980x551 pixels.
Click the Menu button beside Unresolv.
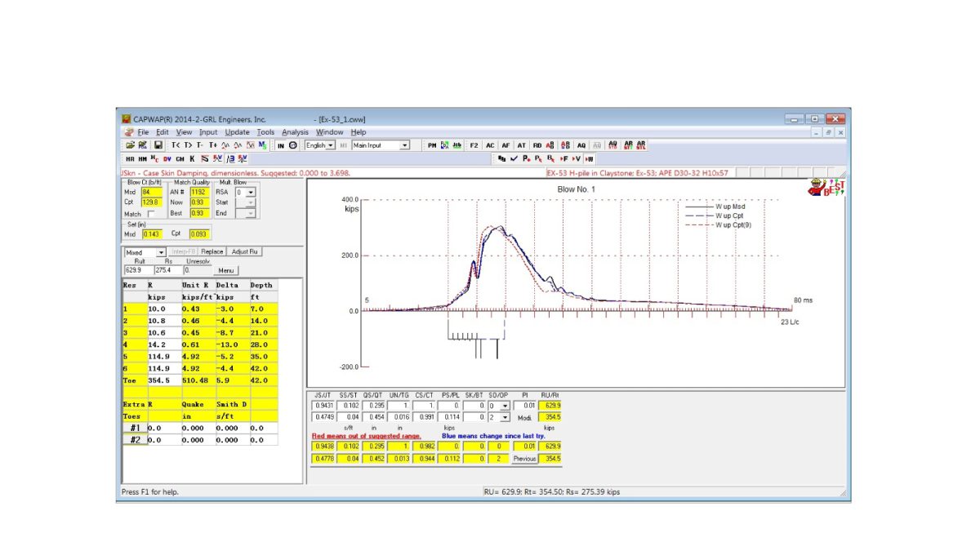coord(225,270)
